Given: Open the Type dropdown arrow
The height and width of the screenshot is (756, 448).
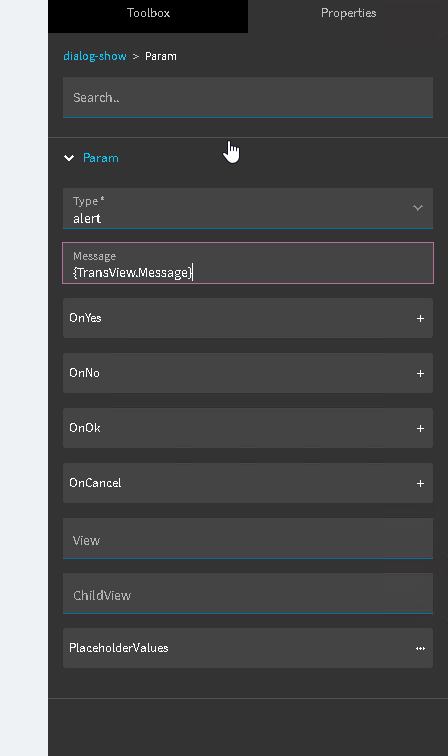Looking at the screenshot, I should [418, 208].
